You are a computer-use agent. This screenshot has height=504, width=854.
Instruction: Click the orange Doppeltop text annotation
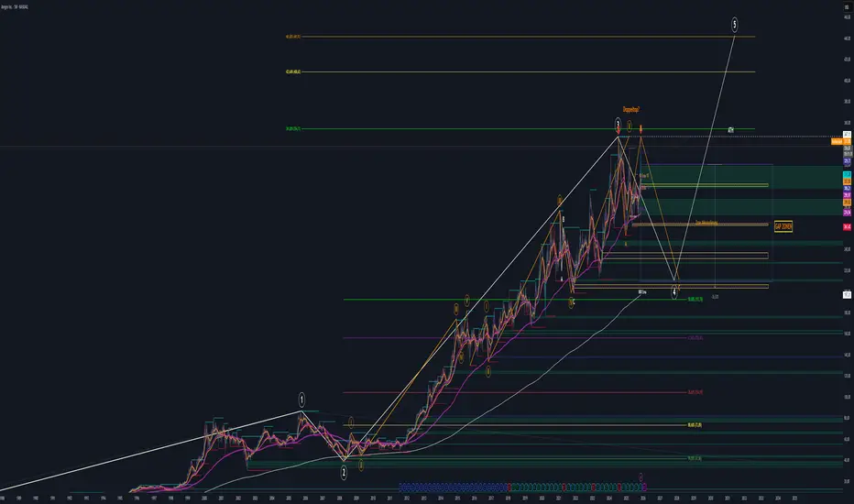tap(630, 110)
